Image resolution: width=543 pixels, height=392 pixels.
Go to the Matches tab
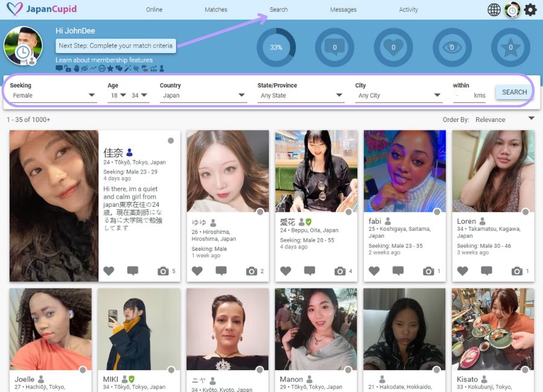pos(216,10)
